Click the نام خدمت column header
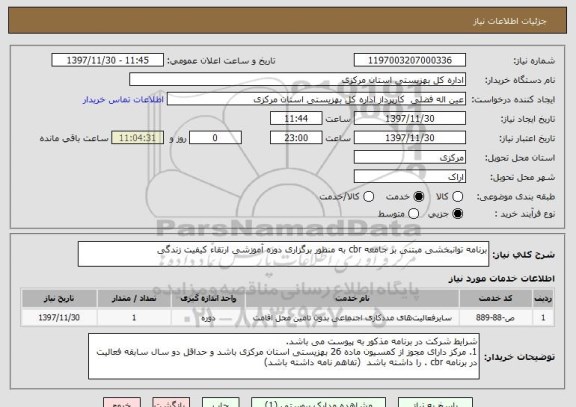The image size is (576, 407). [352, 299]
